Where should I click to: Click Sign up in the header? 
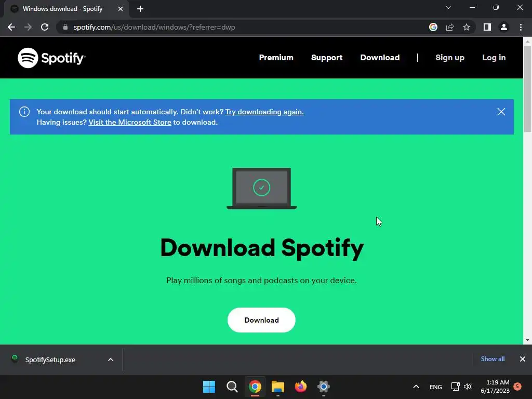click(450, 58)
